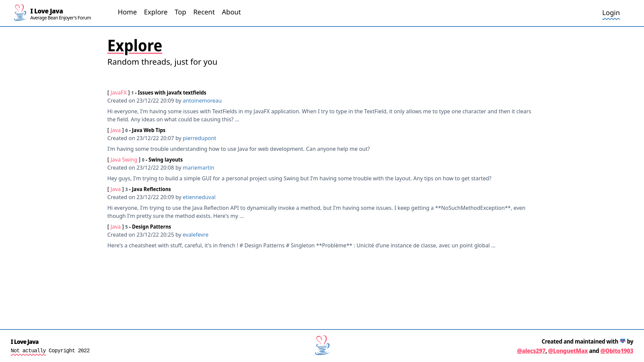644x362 pixels.
Task: Open the Explore page
Action: point(156,12)
